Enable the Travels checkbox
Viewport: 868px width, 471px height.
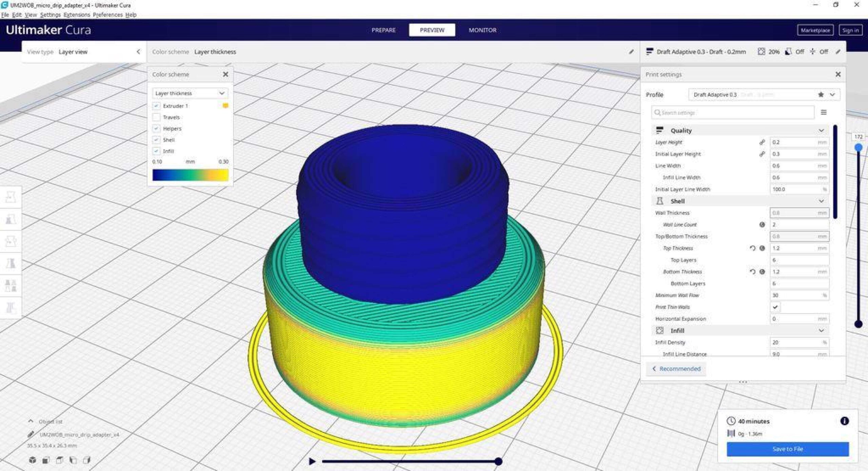point(156,117)
